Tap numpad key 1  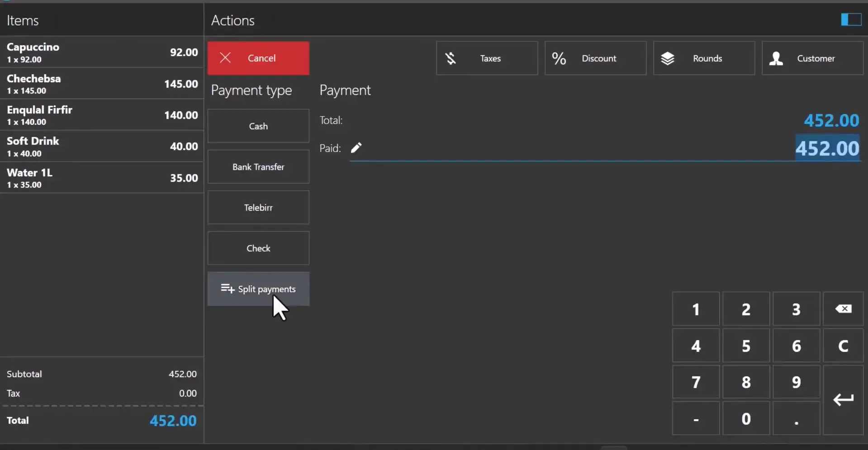(696, 309)
